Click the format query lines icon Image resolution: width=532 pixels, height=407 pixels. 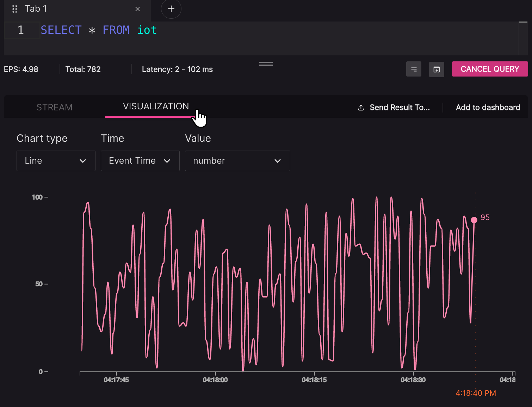(414, 69)
